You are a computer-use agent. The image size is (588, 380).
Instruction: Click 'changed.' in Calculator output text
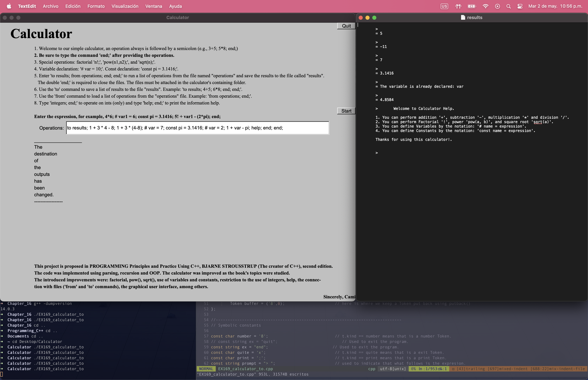pos(44,195)
